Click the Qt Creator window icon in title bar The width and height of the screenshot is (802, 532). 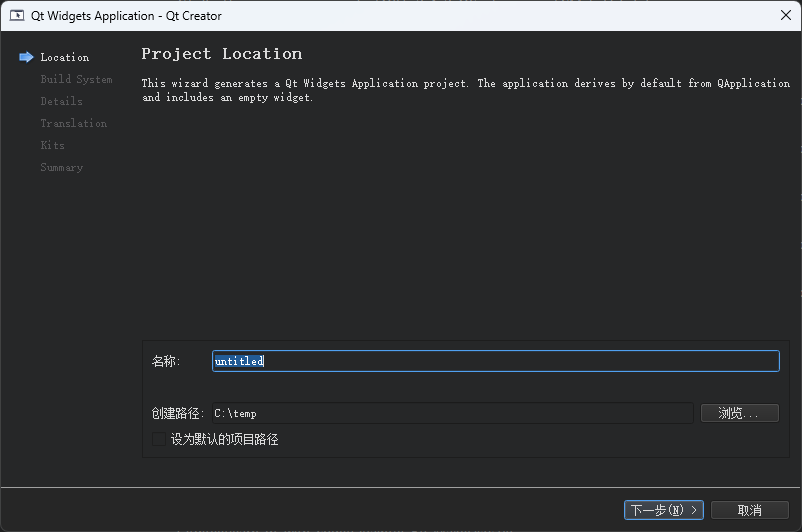(x=17, y=15)
